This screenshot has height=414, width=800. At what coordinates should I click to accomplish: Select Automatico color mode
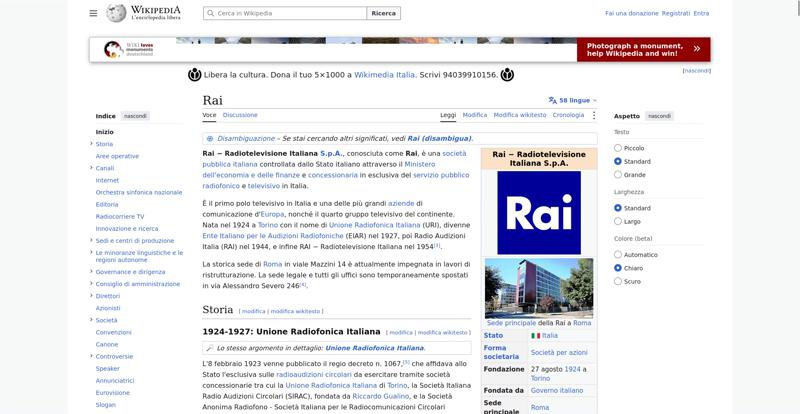[x=618, y=255]
